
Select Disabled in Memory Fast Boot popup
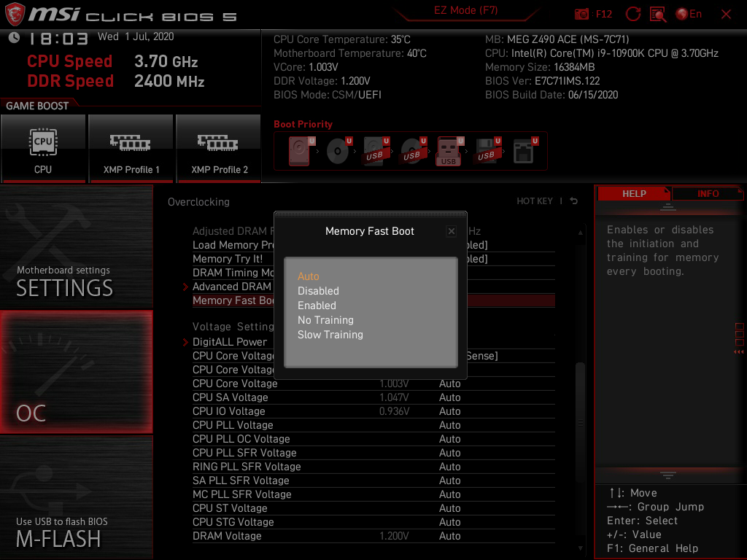click(x=320, y=290)
